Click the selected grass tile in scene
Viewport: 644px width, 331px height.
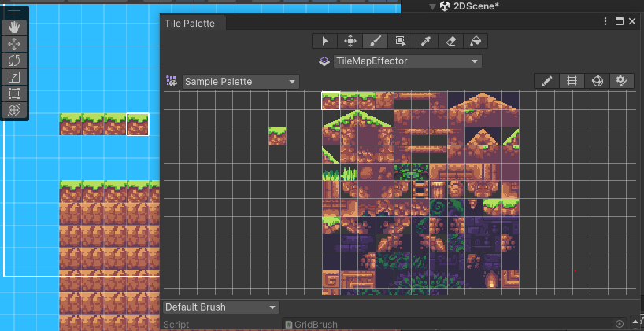137,124
